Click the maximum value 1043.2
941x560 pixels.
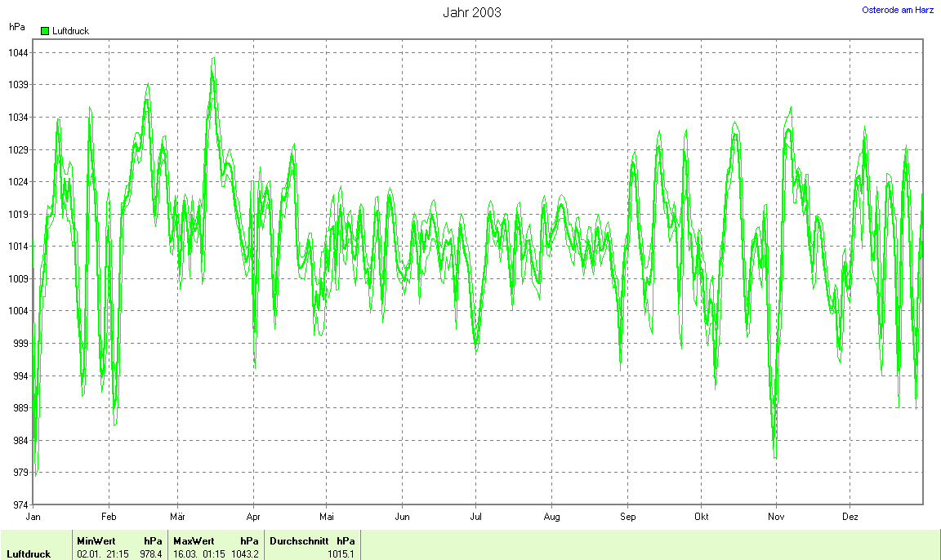click(245, 554)
